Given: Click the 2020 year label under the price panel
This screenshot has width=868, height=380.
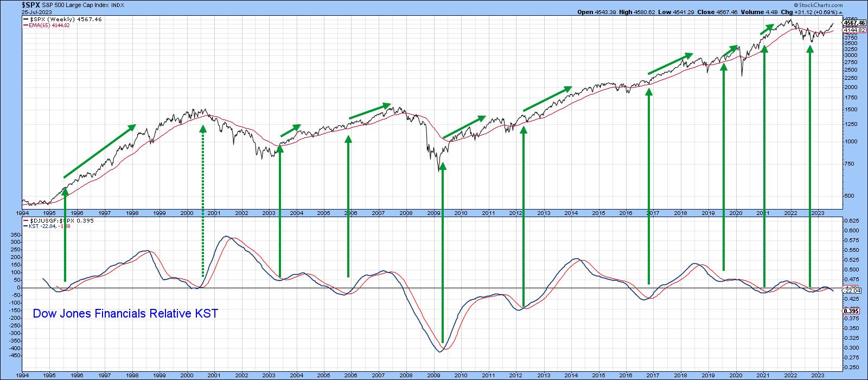Looking at the screenshot, I should (736, 214).
